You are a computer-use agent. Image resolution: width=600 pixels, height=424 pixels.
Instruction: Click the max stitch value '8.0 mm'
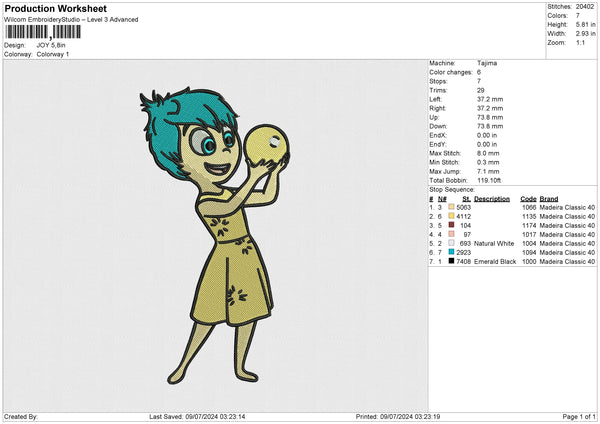(488, 153)
